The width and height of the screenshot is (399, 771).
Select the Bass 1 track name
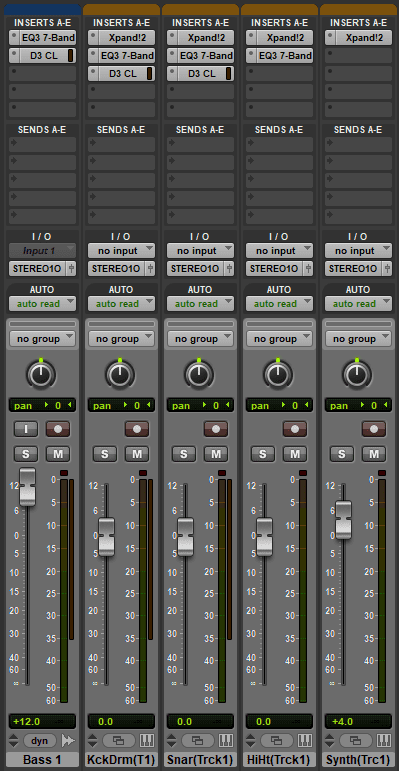[x=42, y=760]
